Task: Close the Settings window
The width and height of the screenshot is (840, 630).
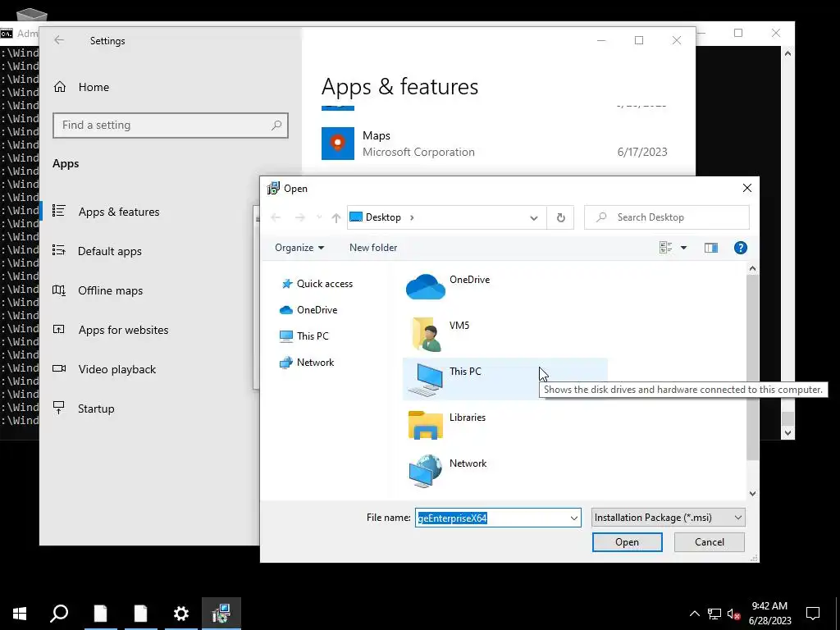Action: (x=677, y=40)
